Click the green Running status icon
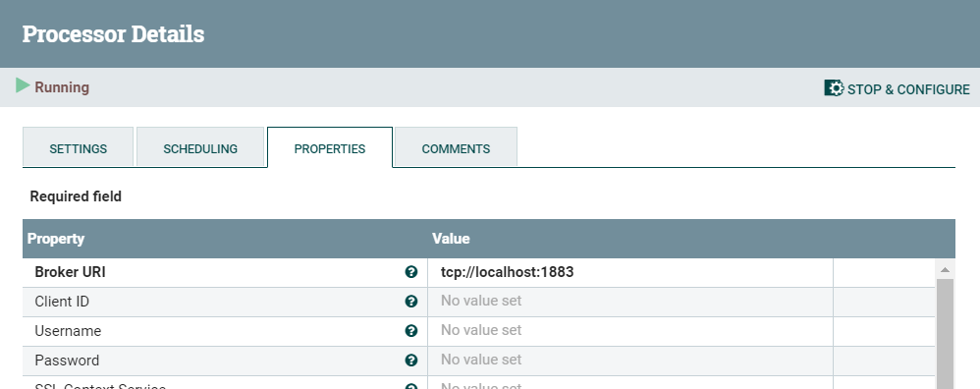The height and width of the screenshot is (389, 980). [24, 85]
